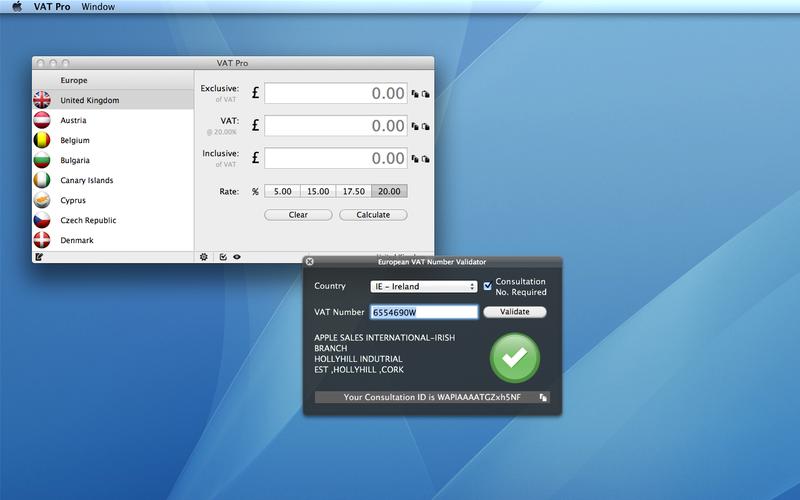Select the Canary Islands flag icon
This screenshot has width=800, height=500.
coord(42,180)
